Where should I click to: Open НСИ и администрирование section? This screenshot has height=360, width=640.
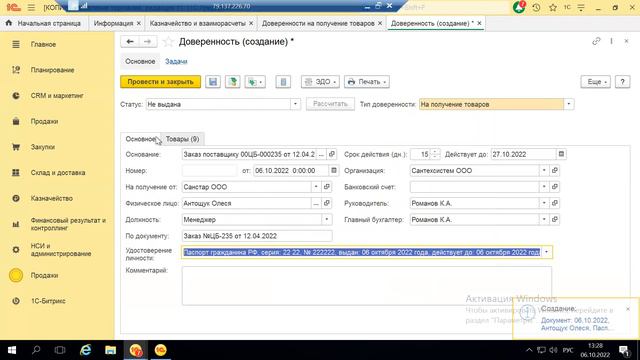pos(60,249)
